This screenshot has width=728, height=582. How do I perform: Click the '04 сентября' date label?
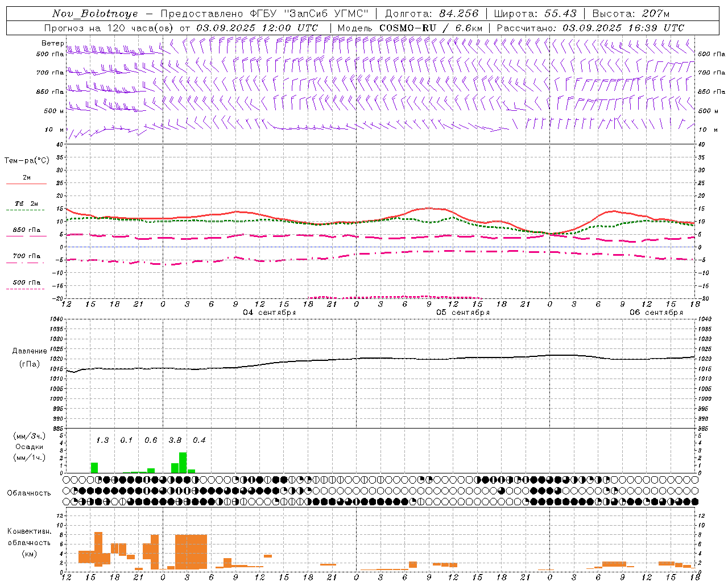(x=270, y=313)
